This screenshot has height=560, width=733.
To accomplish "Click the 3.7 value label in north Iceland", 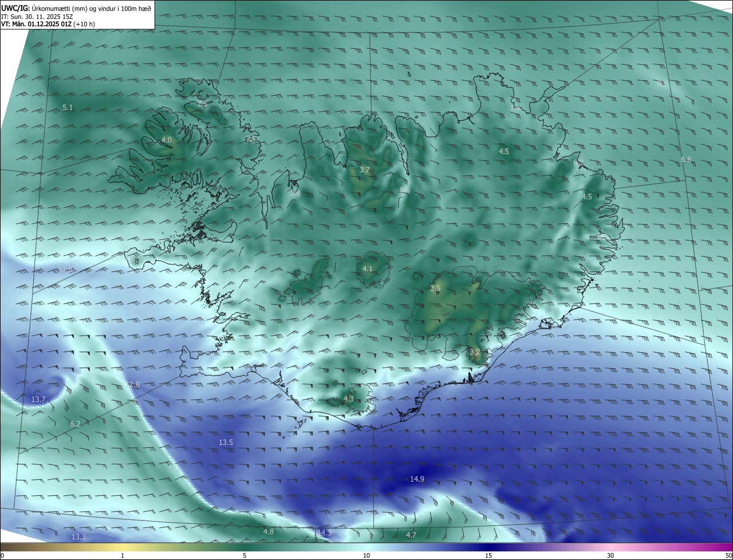I will [x=365, y=169].
